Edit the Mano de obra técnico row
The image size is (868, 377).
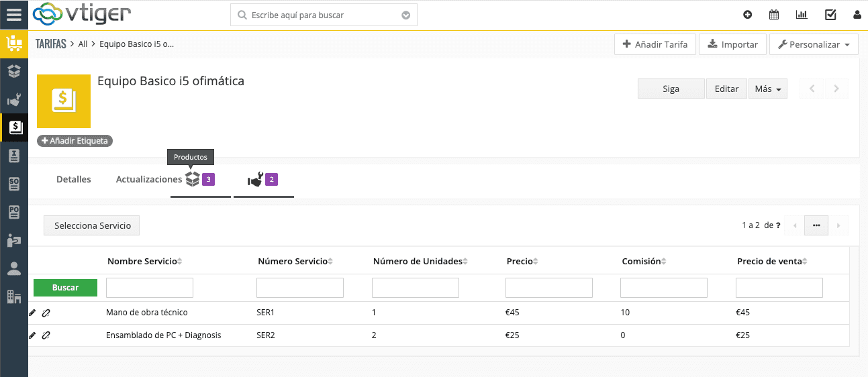[32, 313]
